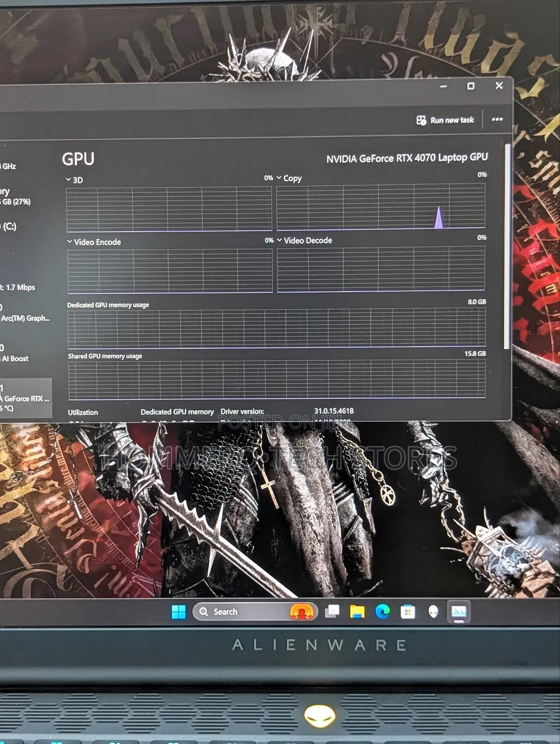This screenshot has height=744, width=560.
Task: Switch to the Task Manager taskbar icon
Action: [459, 611]
